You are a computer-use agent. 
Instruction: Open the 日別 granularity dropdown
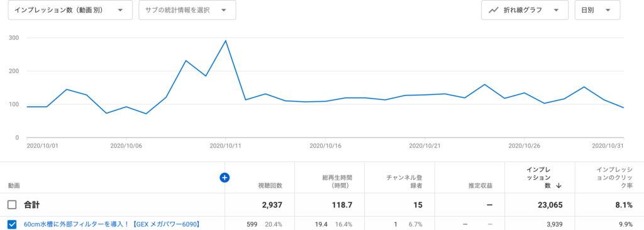[597, 10]
